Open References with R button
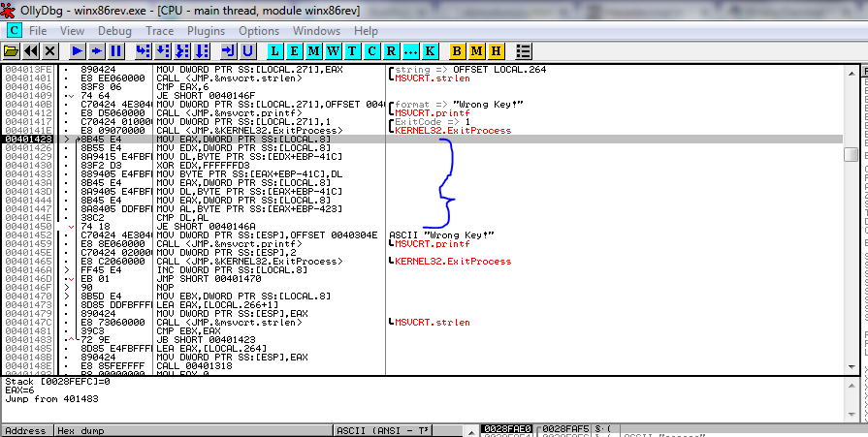Image resolution: width=868 pixels, height=437 pixels. tap(391, 51)
